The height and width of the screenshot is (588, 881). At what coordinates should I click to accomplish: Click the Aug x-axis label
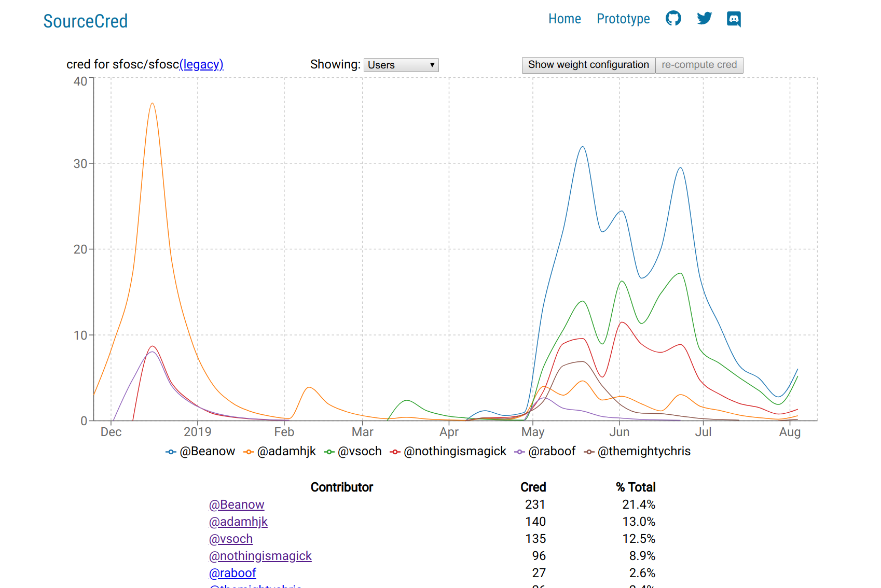(790, 432)
